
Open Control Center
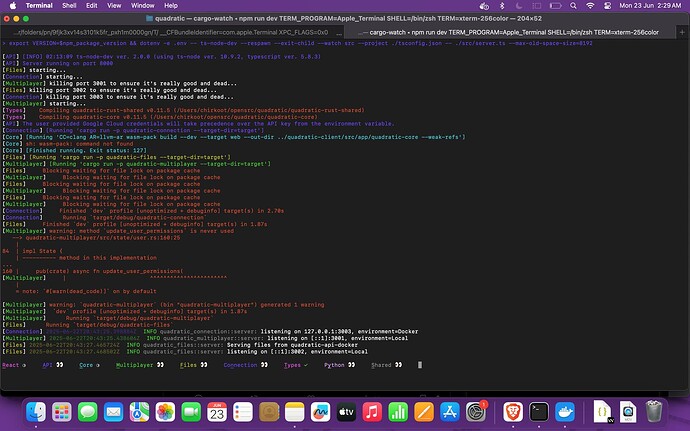coord(608,6)
